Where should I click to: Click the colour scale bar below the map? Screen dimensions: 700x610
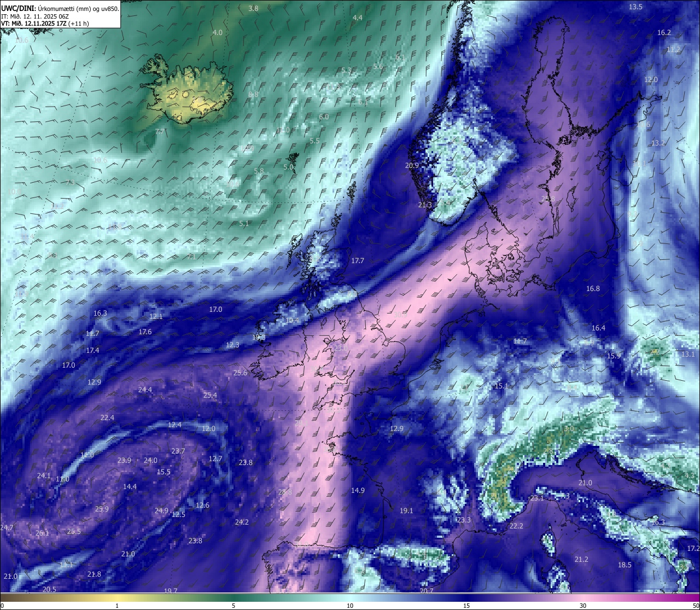coord(350,597)
